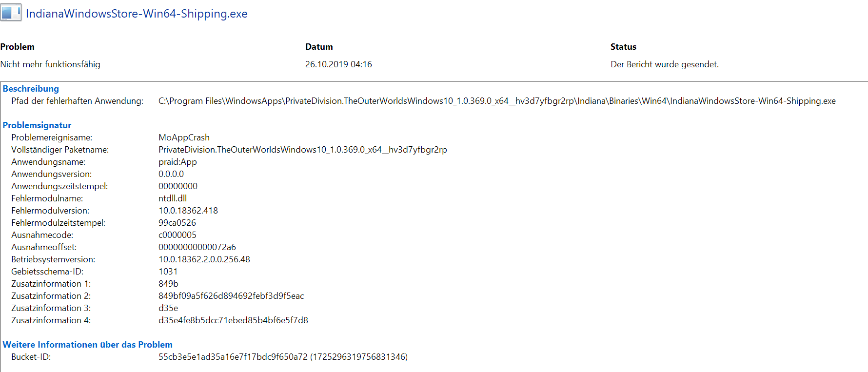Screen dimensions: 868x372
Task: Select the Datum column header
Action: click(x=319, y=47)
